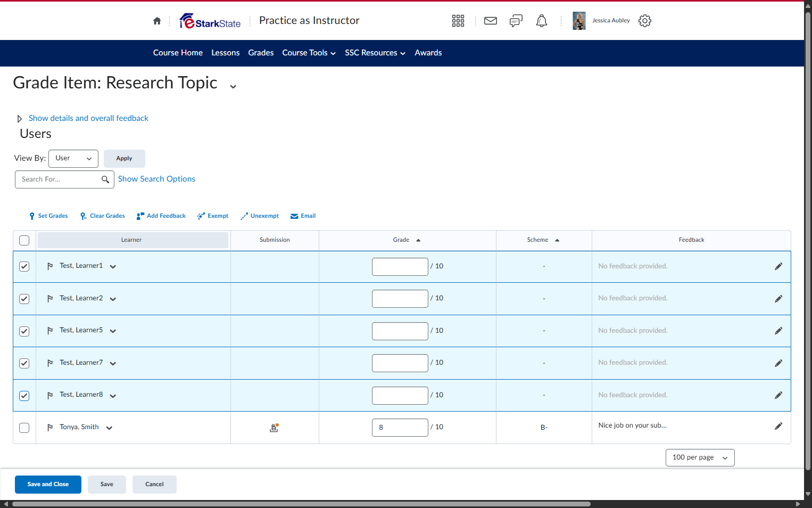
Task: Open Lessons in navbar
Action: 225,53
